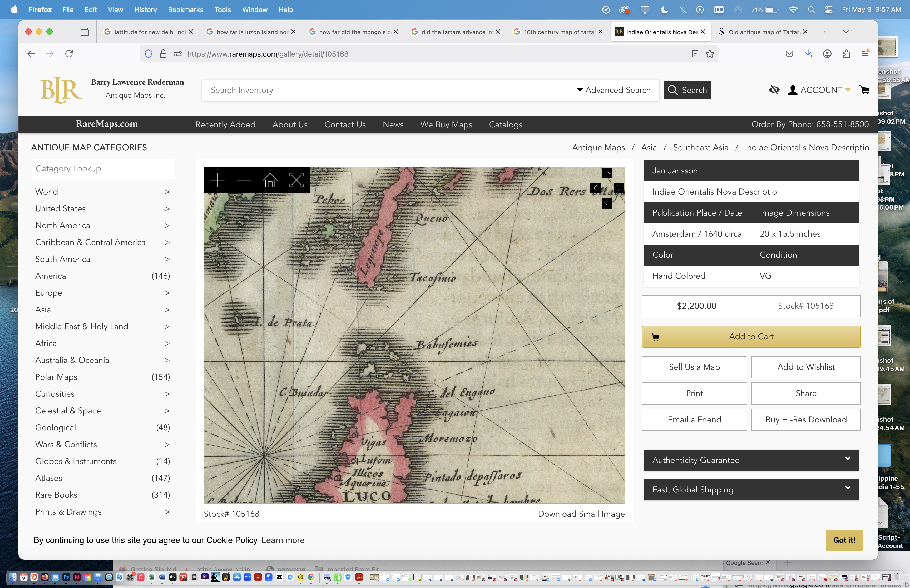
Task: Click Add to Cart button
Action: coord(751,336)
